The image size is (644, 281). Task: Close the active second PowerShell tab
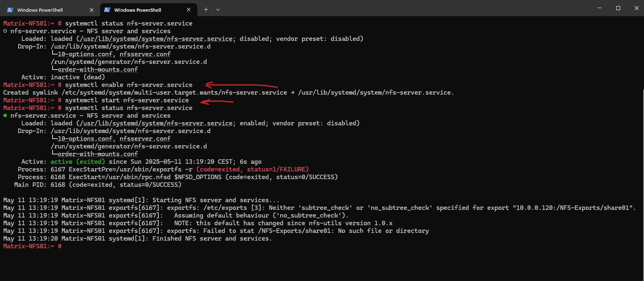pos(189,10)
